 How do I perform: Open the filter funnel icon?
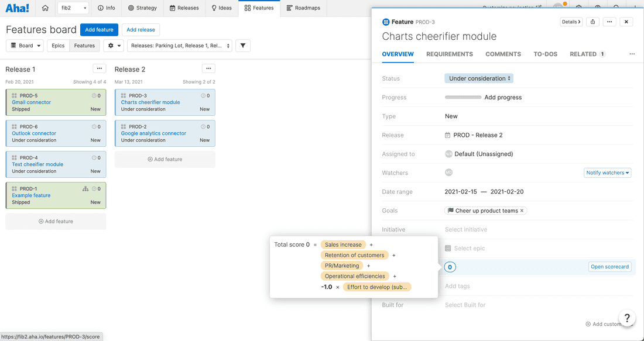243,45
